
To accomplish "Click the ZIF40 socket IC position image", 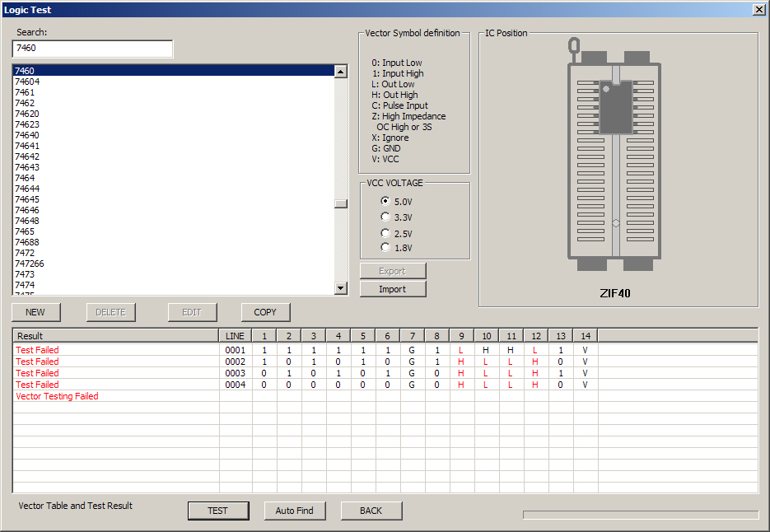I will click(x=616, y=156).
